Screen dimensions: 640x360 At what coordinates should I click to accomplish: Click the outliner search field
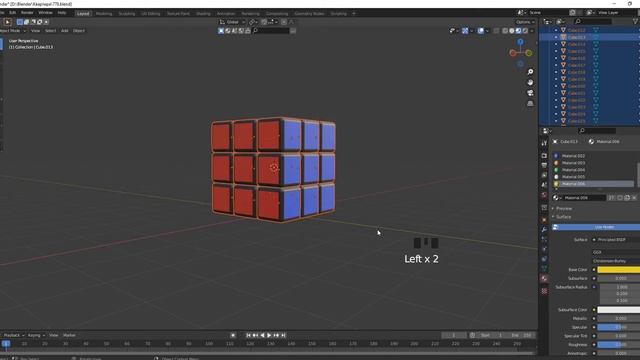coord(593,21)
